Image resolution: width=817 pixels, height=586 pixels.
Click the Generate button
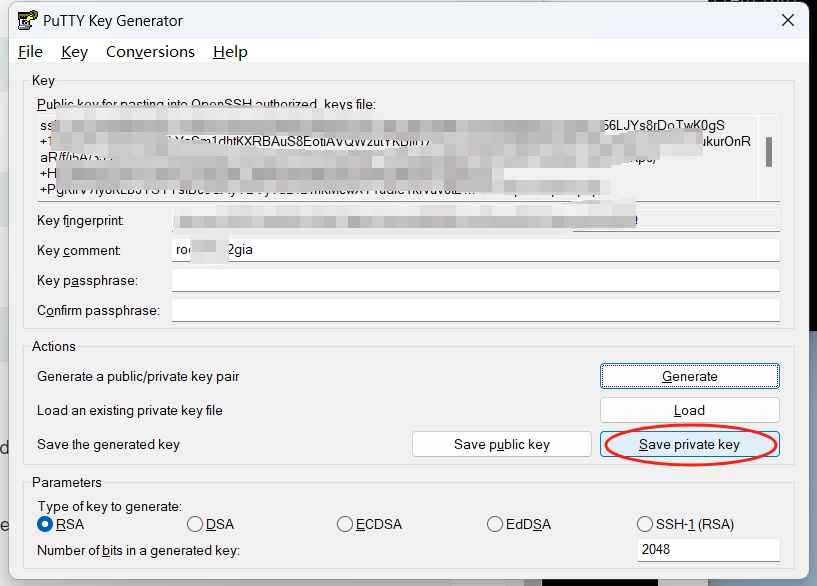tap(689, 376)
